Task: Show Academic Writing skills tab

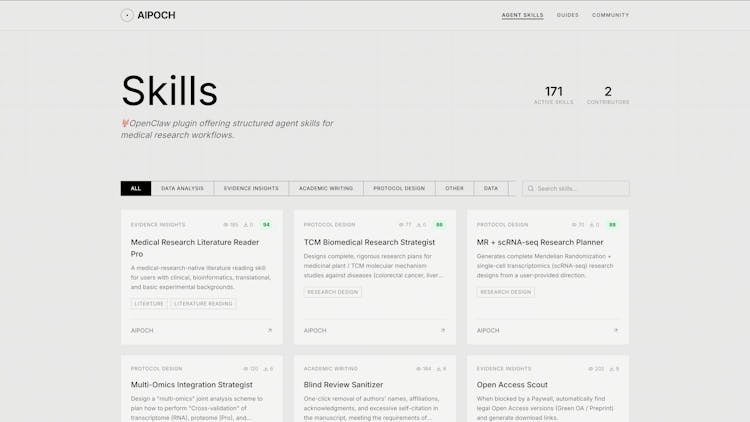Action: 326,188
